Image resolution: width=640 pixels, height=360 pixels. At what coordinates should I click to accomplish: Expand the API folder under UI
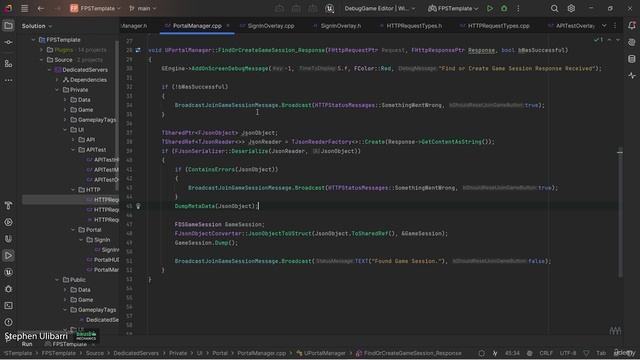click(73, 140)
